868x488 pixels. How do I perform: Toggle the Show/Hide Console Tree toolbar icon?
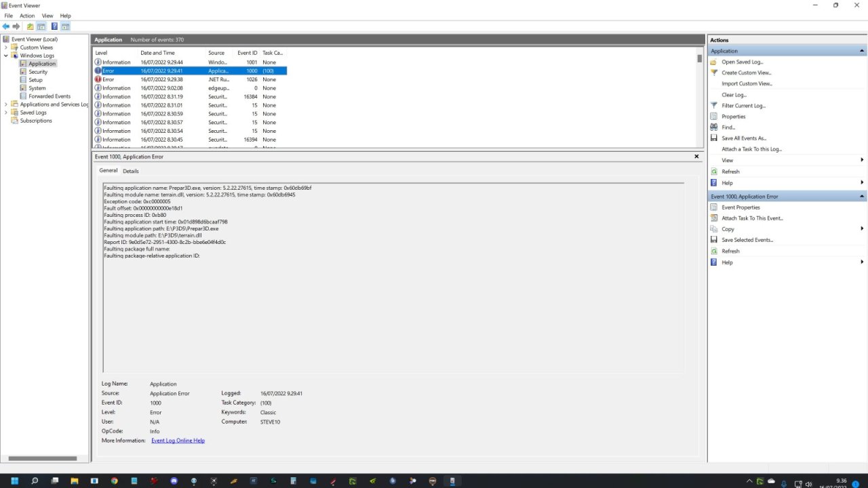(41, 26)
